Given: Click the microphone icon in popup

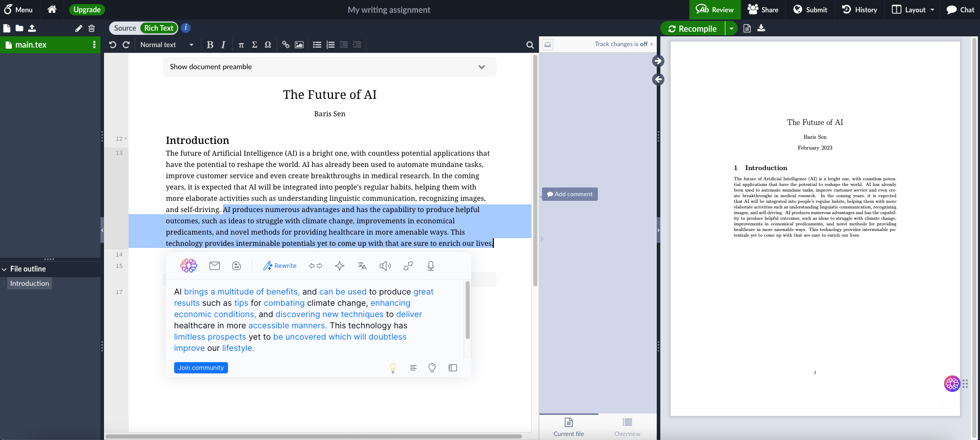Looking at the screenshot, I should pos(431,266).
